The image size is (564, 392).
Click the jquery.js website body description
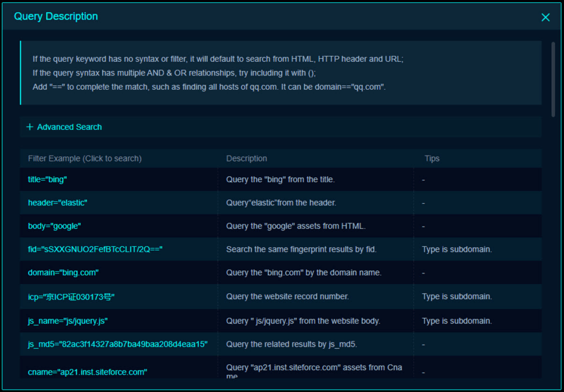pyautogui.click(x=303, y=321)
